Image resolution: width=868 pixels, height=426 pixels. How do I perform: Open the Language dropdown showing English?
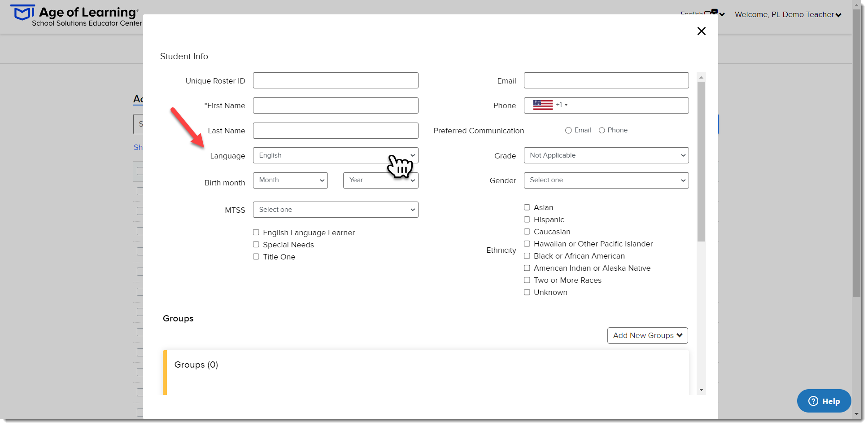point(336,155)
